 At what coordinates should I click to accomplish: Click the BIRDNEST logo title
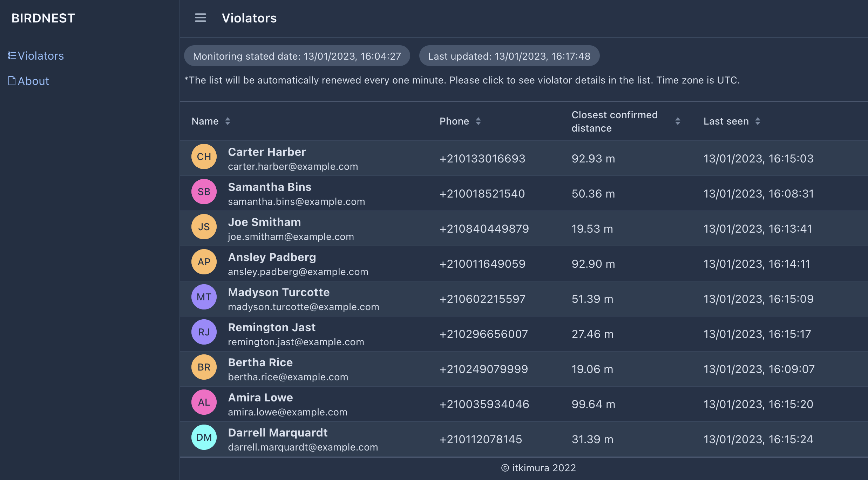[x=43, y=18]
